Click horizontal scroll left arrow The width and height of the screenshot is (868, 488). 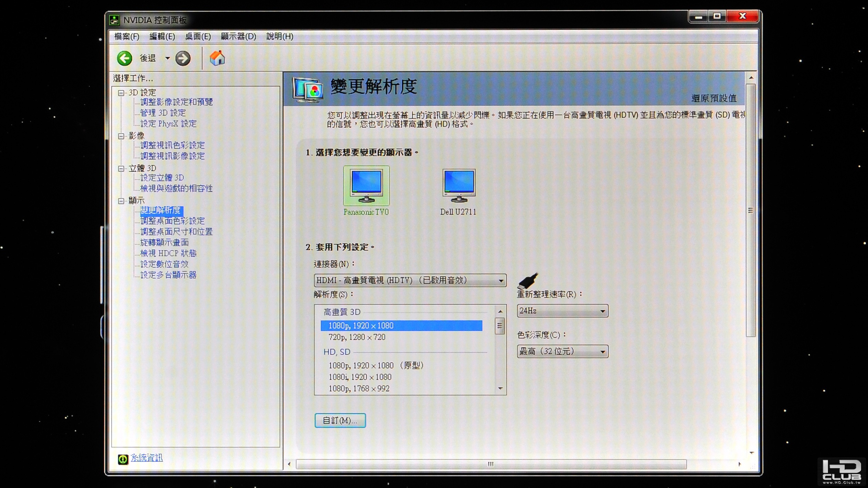[x=289, y=464]
